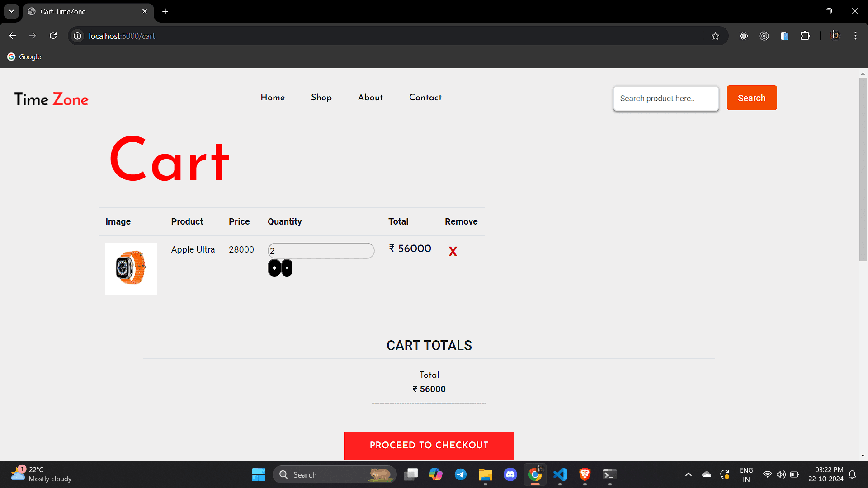Open Task View in the taskbar
Screen dimensions: 868x488
pos(411,474)
